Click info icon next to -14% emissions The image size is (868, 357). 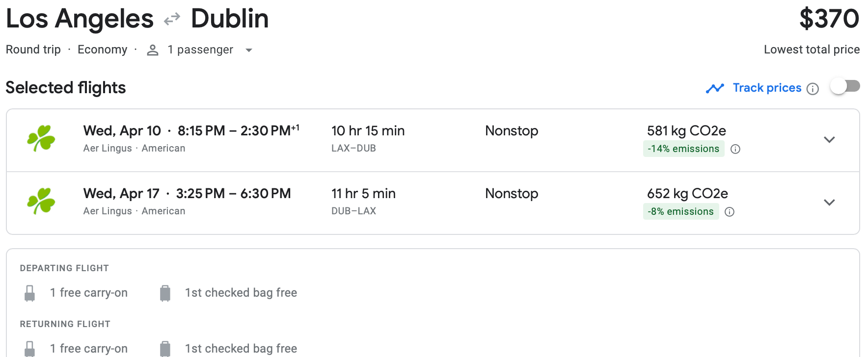(x=735, y=149)
